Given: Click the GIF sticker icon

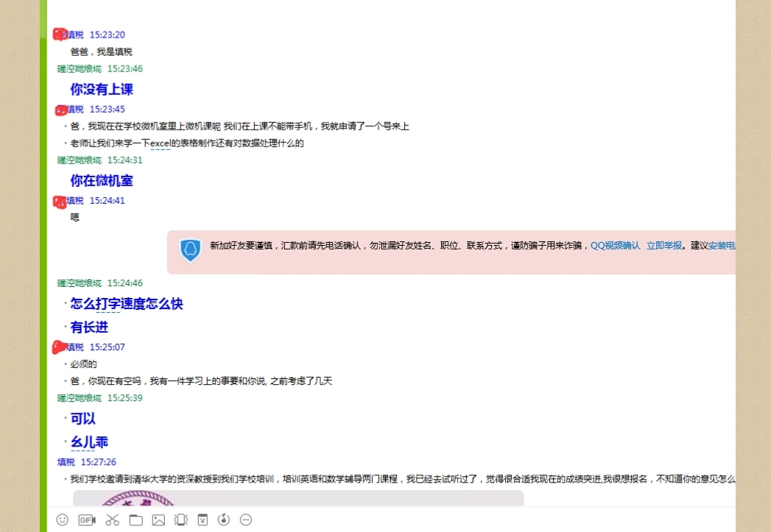Looking at the screenshot, I should coord(87,519).
